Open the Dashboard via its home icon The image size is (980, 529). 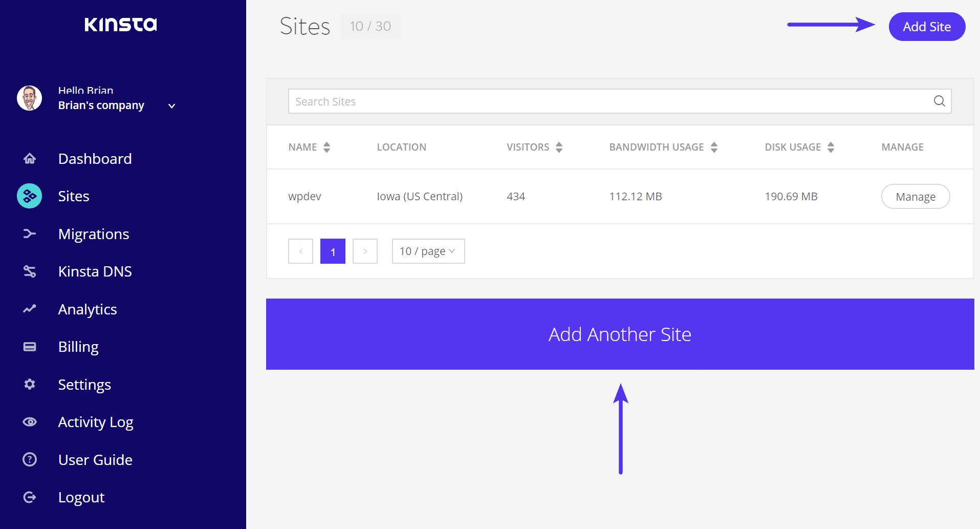point(29,158)
